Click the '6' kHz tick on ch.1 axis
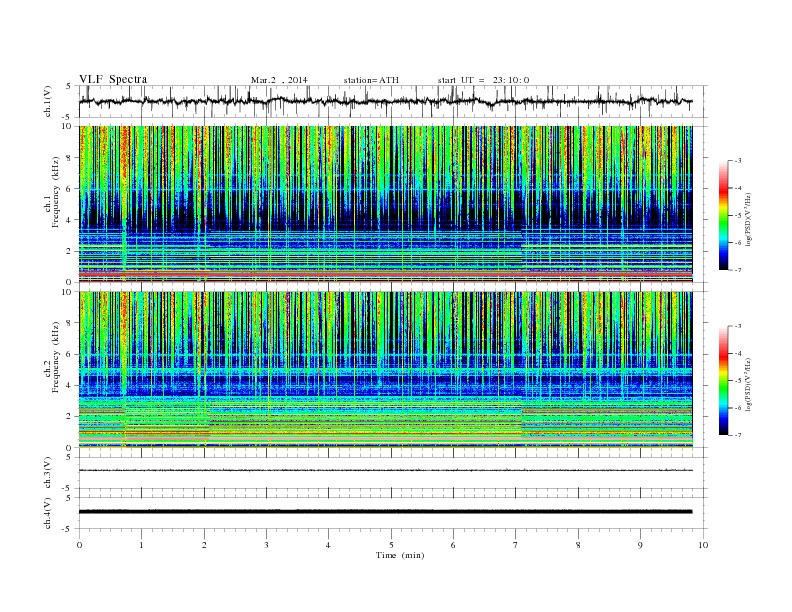 pos(70,188)
